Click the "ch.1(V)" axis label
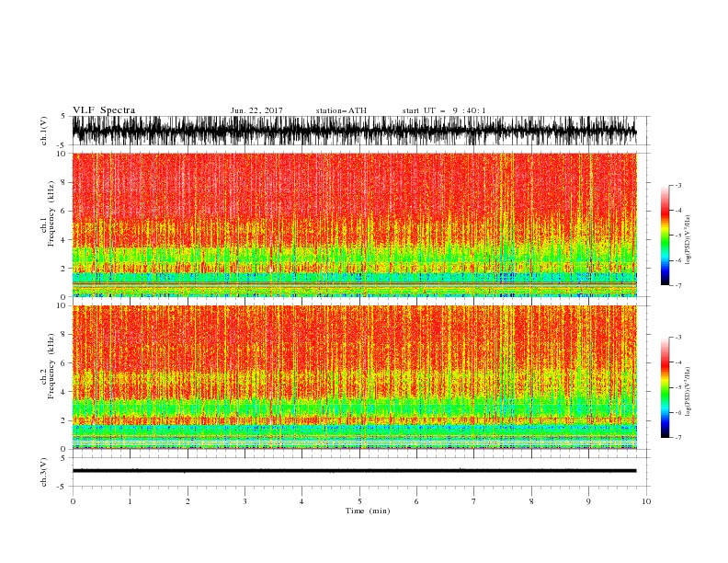Image resolution: width=728 pixels, height=563 pixels. click(x=44, y=131)
